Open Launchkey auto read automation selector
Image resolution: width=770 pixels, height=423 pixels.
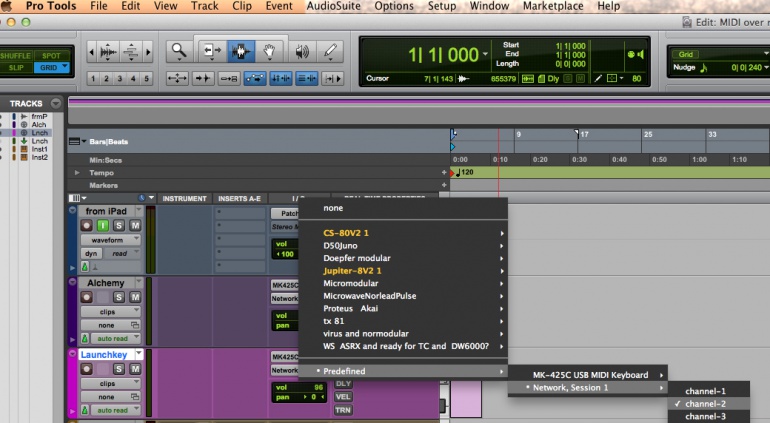coord(116,410)
